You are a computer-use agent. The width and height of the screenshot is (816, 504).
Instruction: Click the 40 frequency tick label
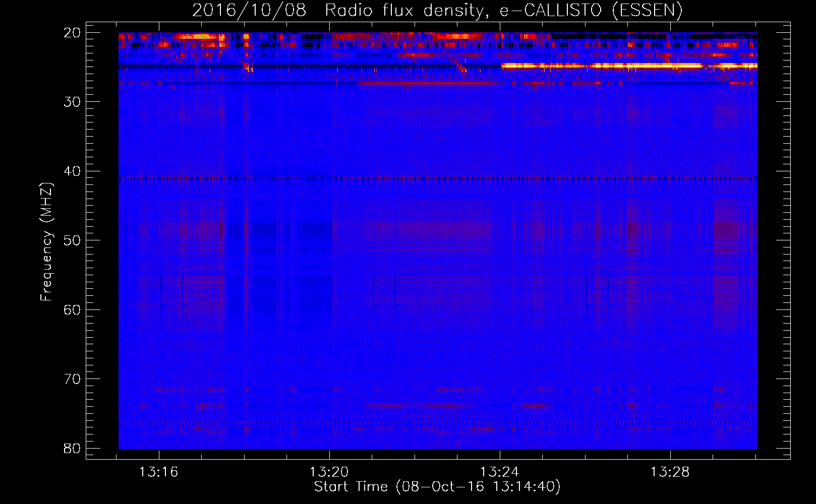(x=72, y=171)
